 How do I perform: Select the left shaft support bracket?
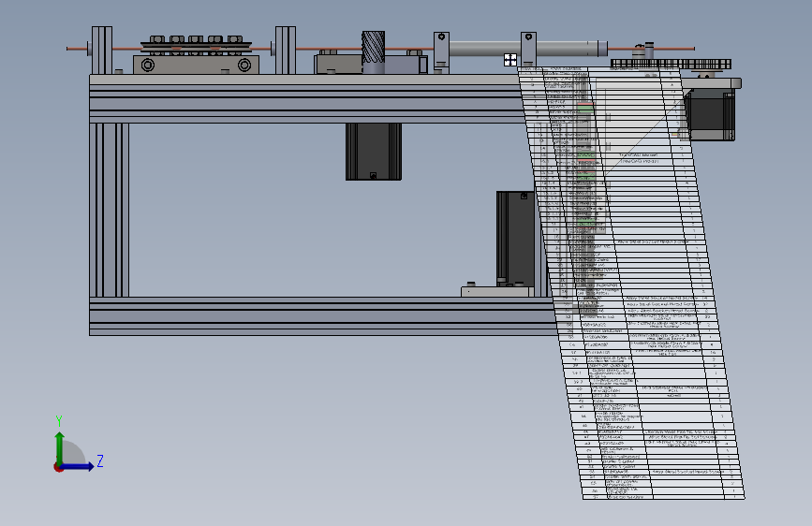point(441,51)
